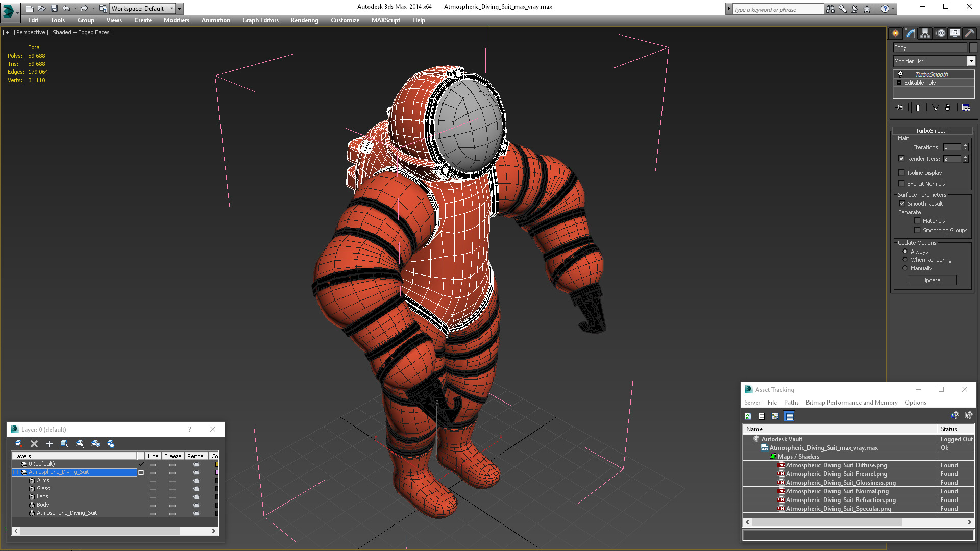Screen dimensions: 980x551
Task: Open the Paths menu in Asset Tracking
Action: click(791, 403)
